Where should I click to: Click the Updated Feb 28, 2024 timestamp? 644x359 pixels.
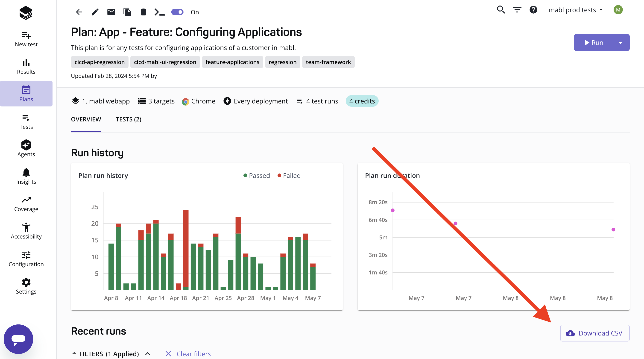click(114, 76)
